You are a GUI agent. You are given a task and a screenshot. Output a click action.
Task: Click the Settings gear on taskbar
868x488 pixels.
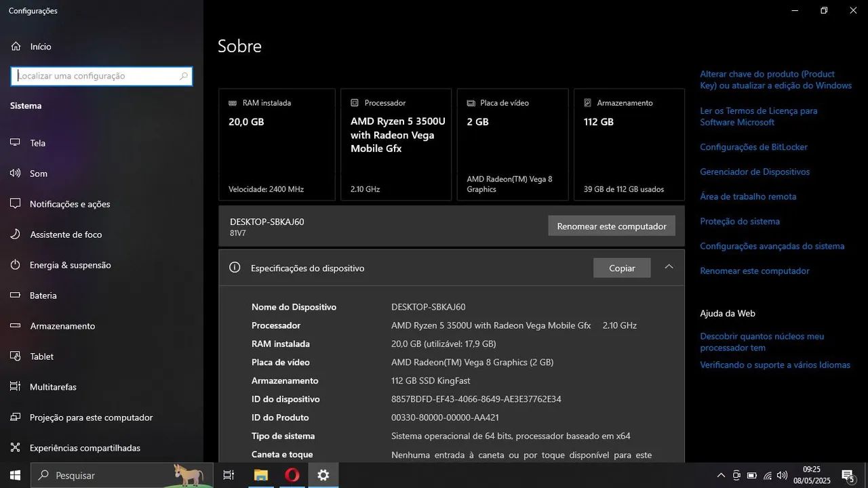click(x=323, y=475)
